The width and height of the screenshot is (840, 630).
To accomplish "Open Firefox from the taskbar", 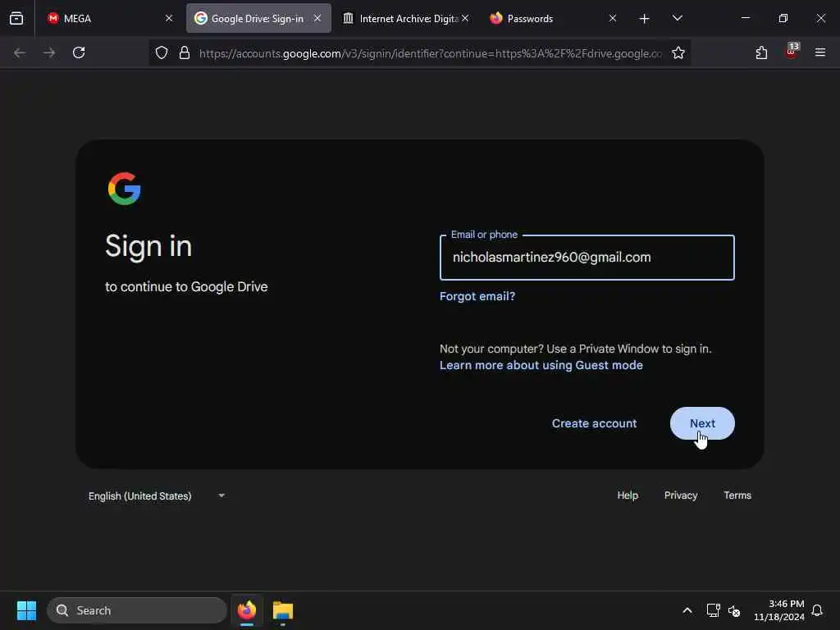I will pyautogui.click(x=246, y=610).
